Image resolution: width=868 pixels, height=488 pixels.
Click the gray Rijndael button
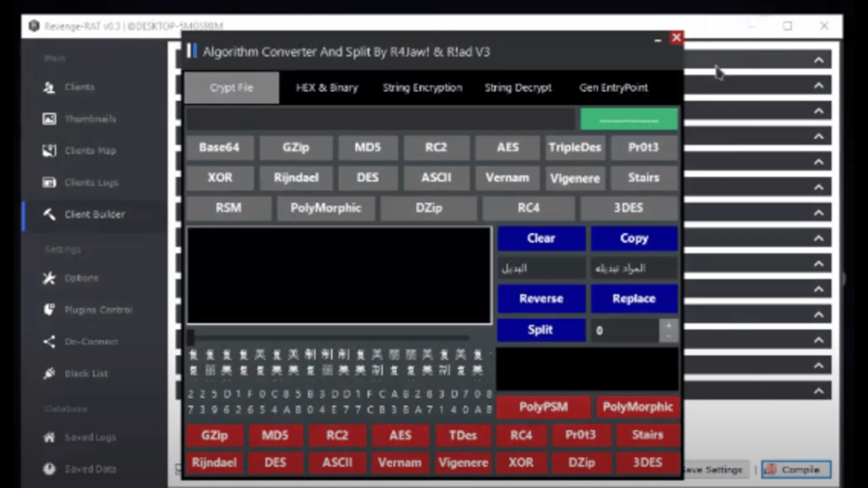pos(296,178)
